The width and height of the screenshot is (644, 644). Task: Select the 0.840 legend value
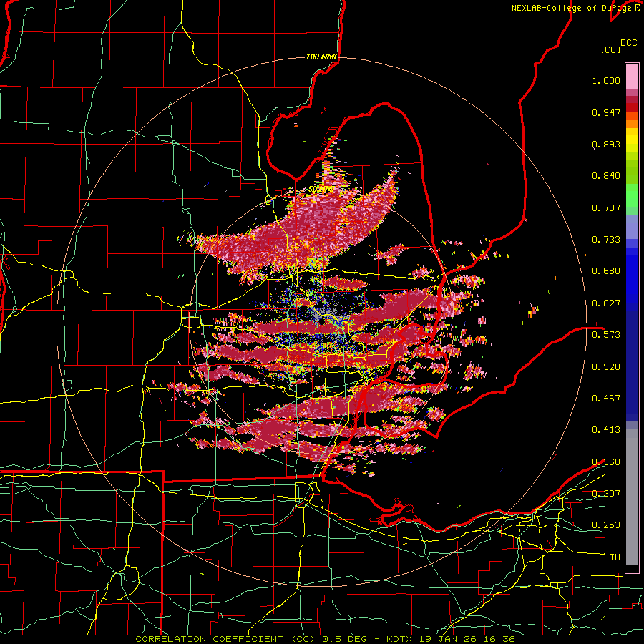[x=606, y=176]
